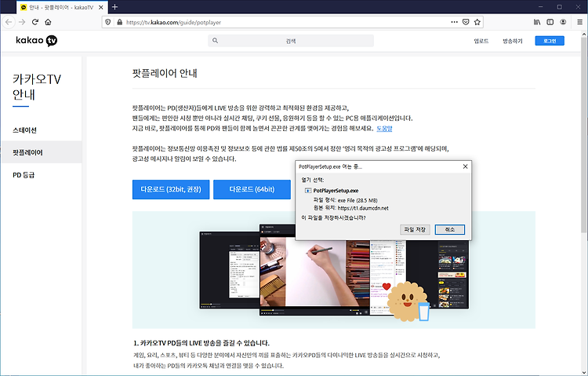Open the 업로드 upload link
The width and height of the screenshot is (588, 376).
point(481,41)
